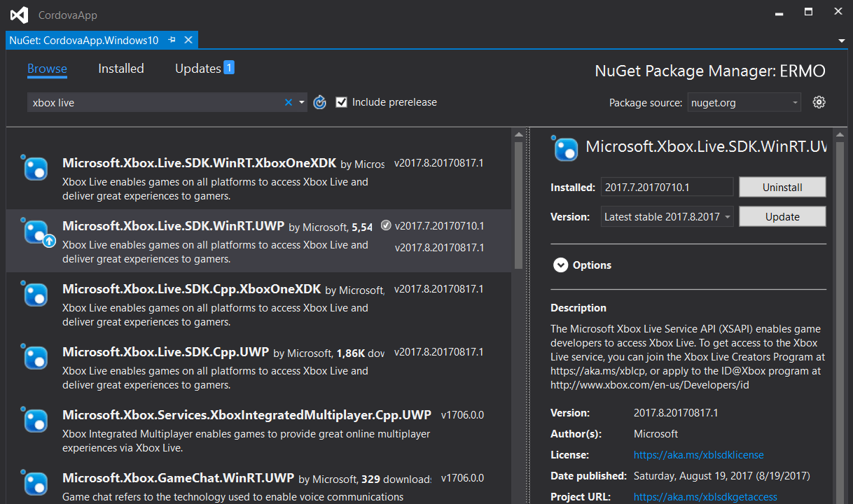
Task: Open the Version selection dropdown
Action: (x=667, y=216)
